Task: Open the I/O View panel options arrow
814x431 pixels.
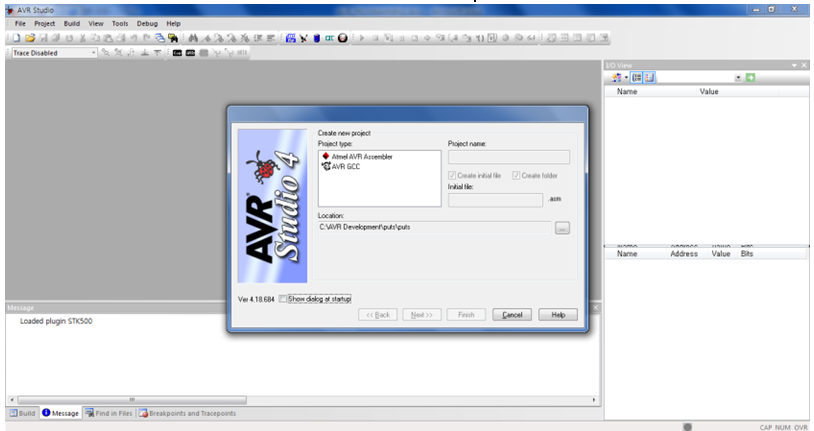Action: point(794,64)
